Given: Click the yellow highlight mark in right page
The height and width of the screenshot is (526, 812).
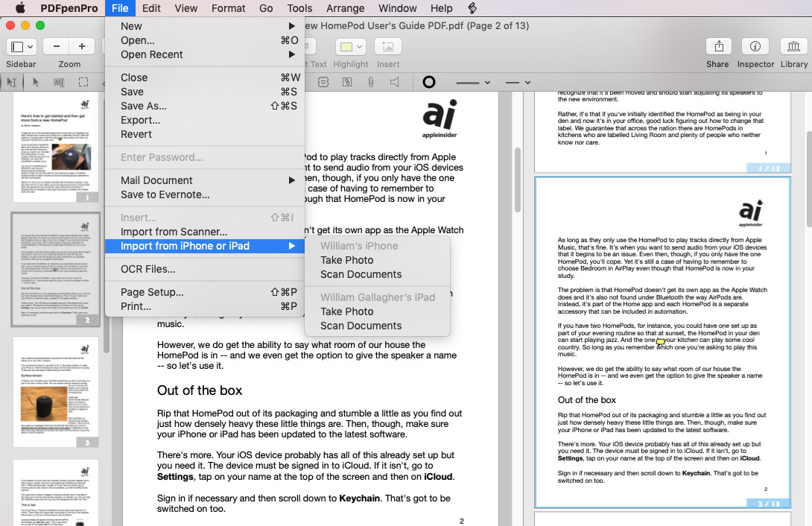Looking at the screenshot, I should coord(660,342).
